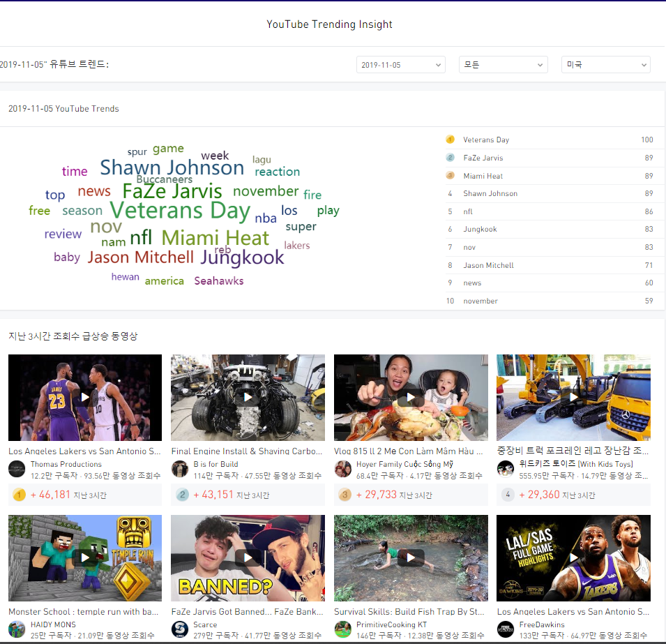Select nfl in the ranking list
666x644 pixels.
coord(468,211)
